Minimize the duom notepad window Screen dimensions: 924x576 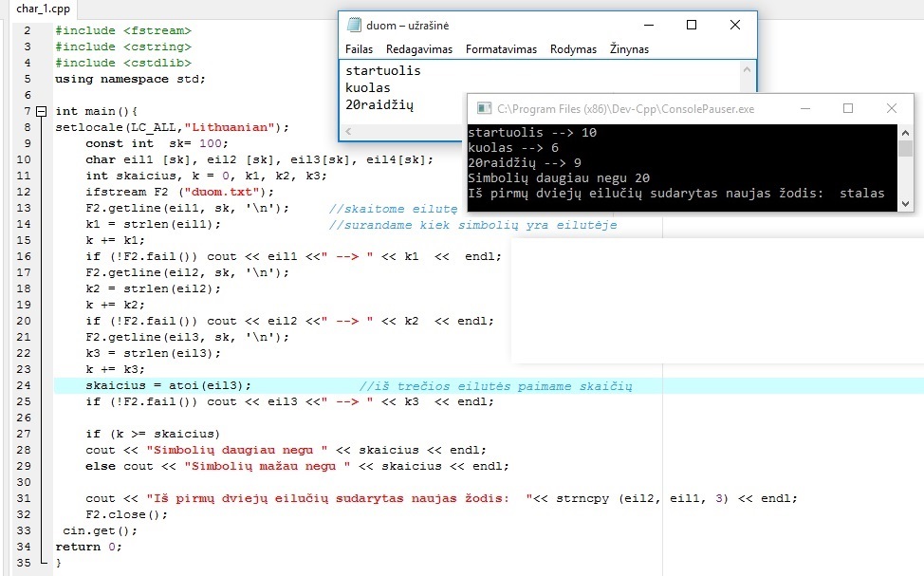[649, 25]
